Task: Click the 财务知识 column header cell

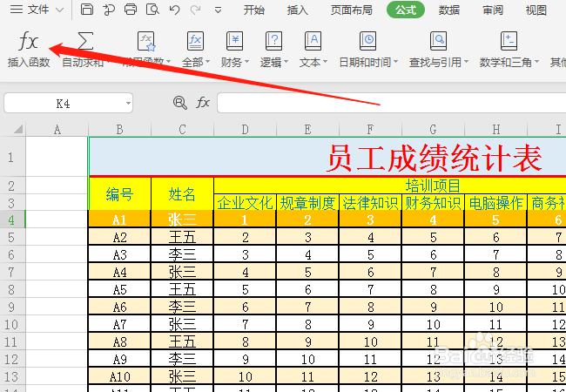Action: 433,202
